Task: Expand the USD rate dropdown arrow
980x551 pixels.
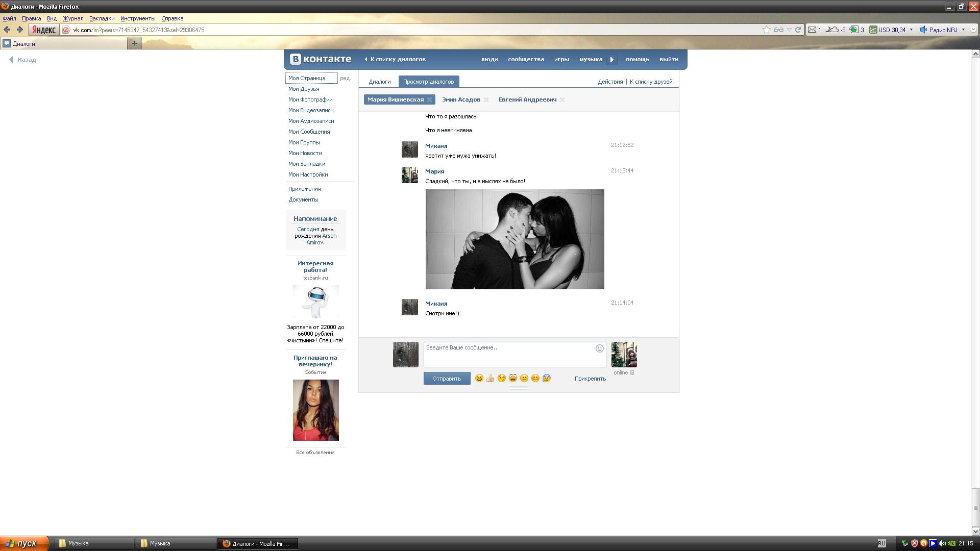Action: coord(911,30)
